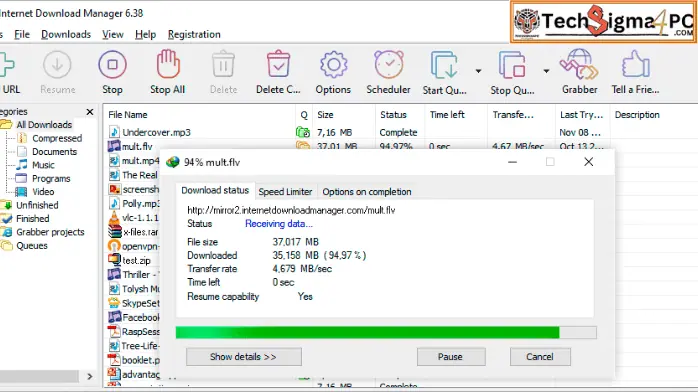Viewport: 698px width, 392px height.
Task: Open the Registration menu
Action: click(x=194, y=34)
